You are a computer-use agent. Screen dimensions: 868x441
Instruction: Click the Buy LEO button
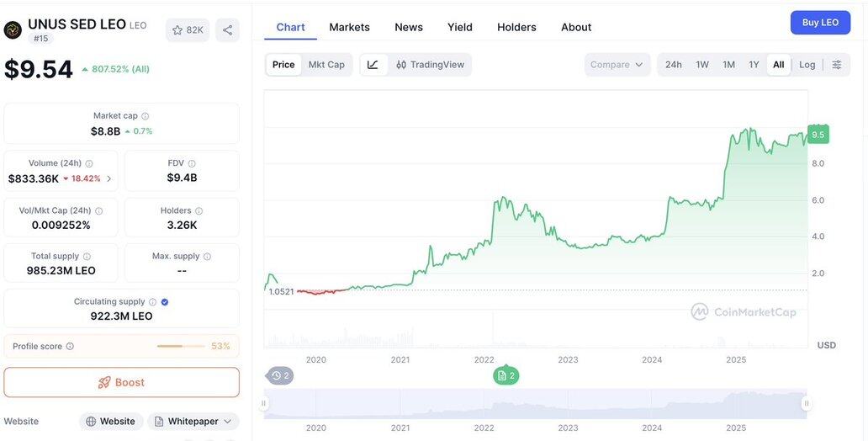click(x=820, y=23)
